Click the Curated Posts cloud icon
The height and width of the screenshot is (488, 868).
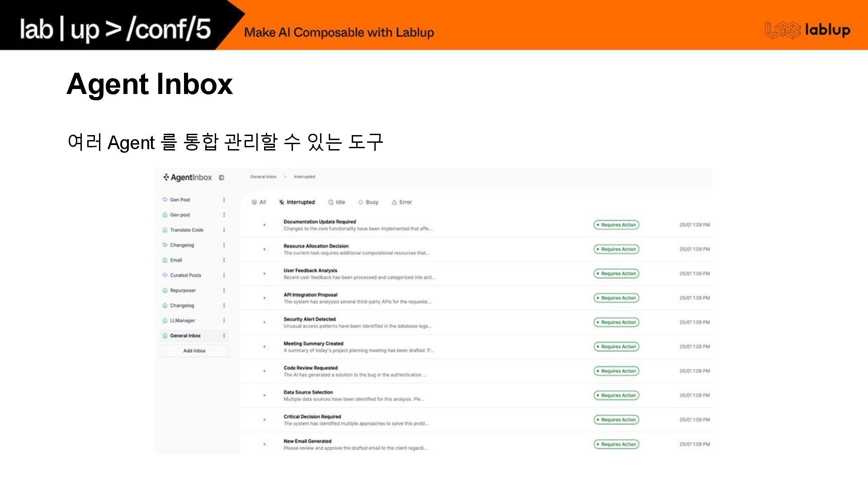165,275
